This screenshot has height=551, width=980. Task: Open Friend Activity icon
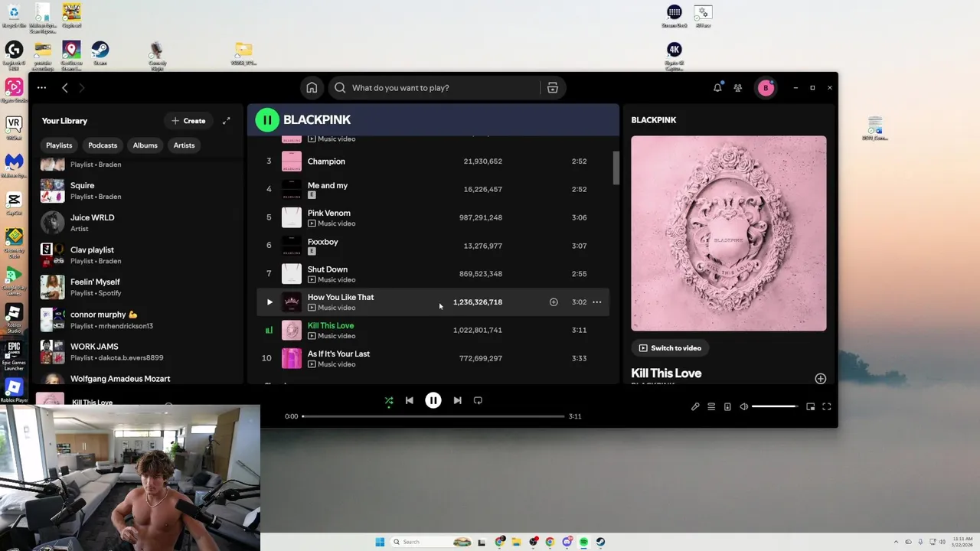point(738,88)
